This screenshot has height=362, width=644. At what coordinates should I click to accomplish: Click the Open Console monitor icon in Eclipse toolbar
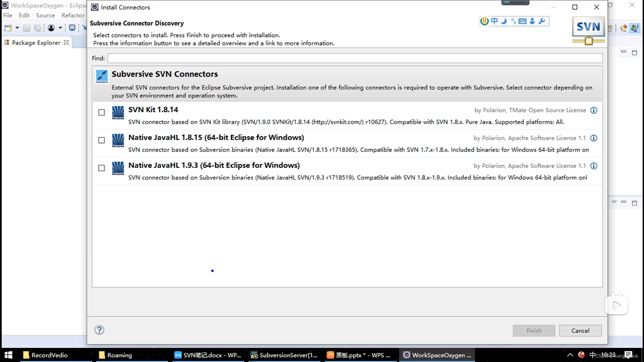point(72,28)
